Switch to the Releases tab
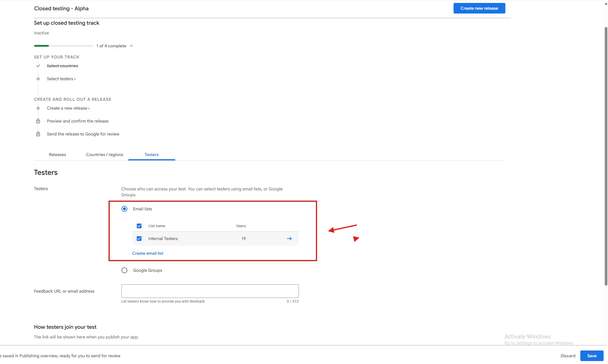Screen dimensions: 608x364 pyautogui.click(x=57, y=155)
